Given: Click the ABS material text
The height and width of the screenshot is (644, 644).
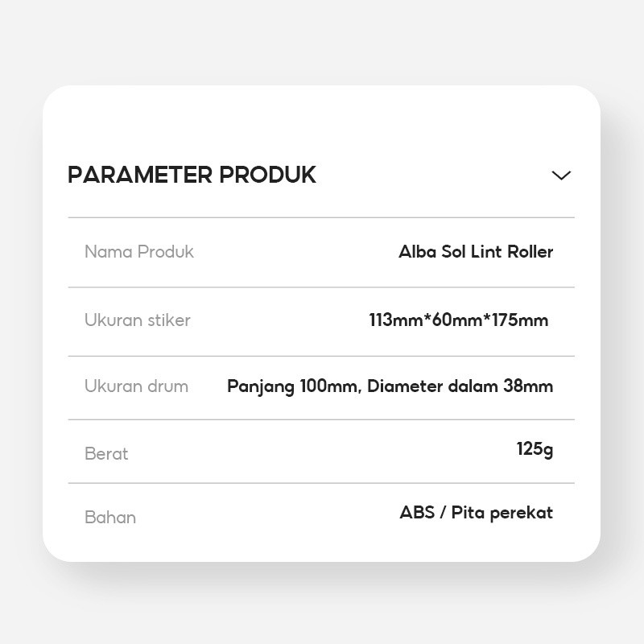Looking at the screenshot, I should pos(416,513).
